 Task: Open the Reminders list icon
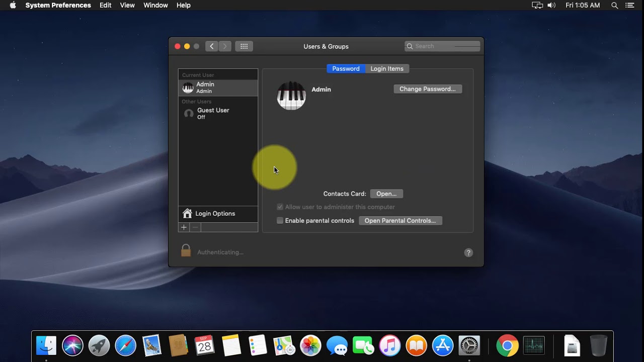pyautogui.click(x=258, y=346)
